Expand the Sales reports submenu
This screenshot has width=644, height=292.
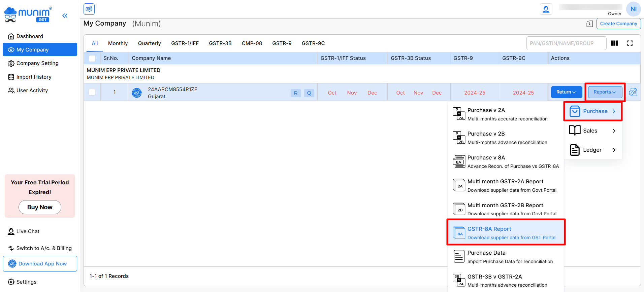pyautogui.click(x=592, y=131)
